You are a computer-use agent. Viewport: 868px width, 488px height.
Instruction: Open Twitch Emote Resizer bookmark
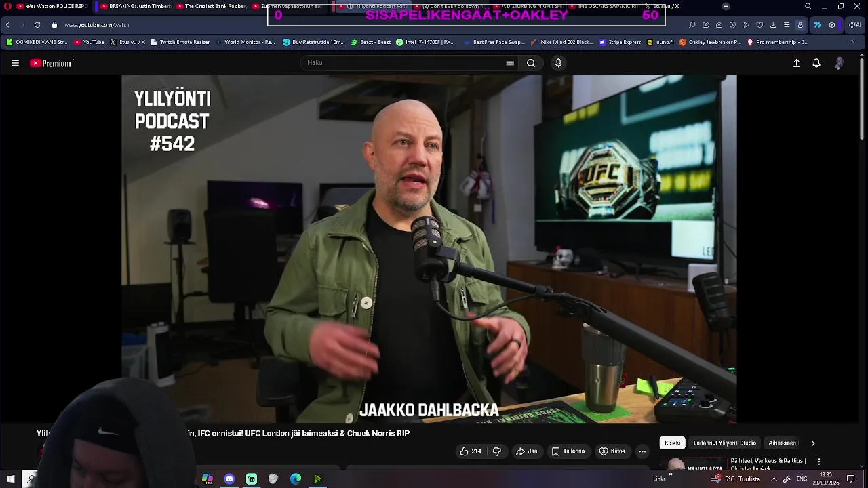click(x=180, y=42)
